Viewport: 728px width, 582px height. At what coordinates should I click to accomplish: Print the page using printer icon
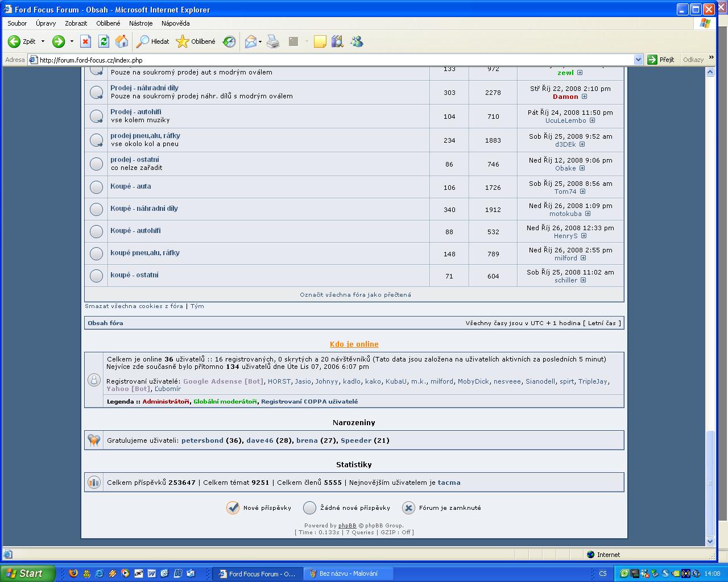point(273,41)
